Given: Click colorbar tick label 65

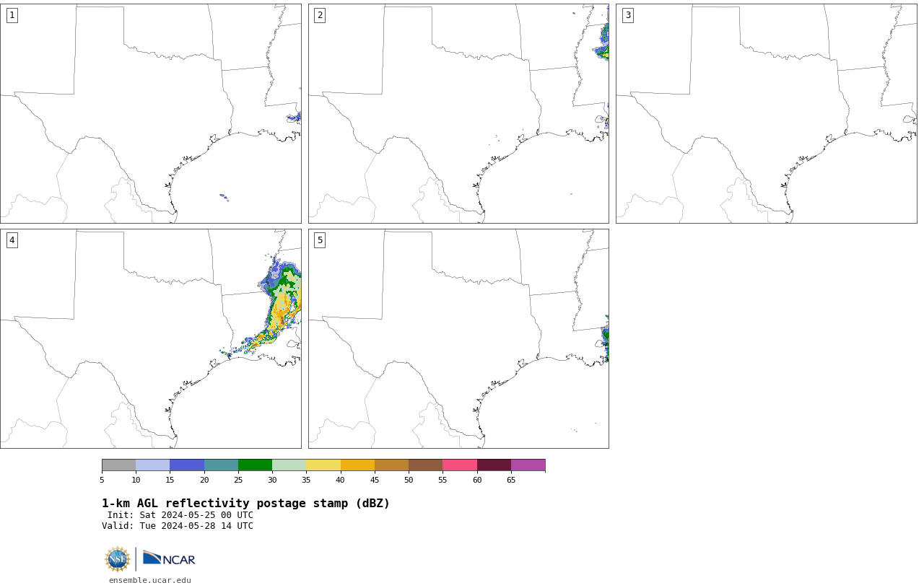Looking at the screenshot, I should pyautogui.click(x=511, y=480).
